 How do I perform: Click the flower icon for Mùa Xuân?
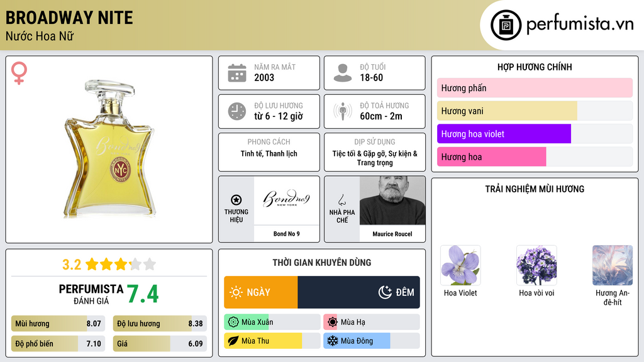coord(233,322)
